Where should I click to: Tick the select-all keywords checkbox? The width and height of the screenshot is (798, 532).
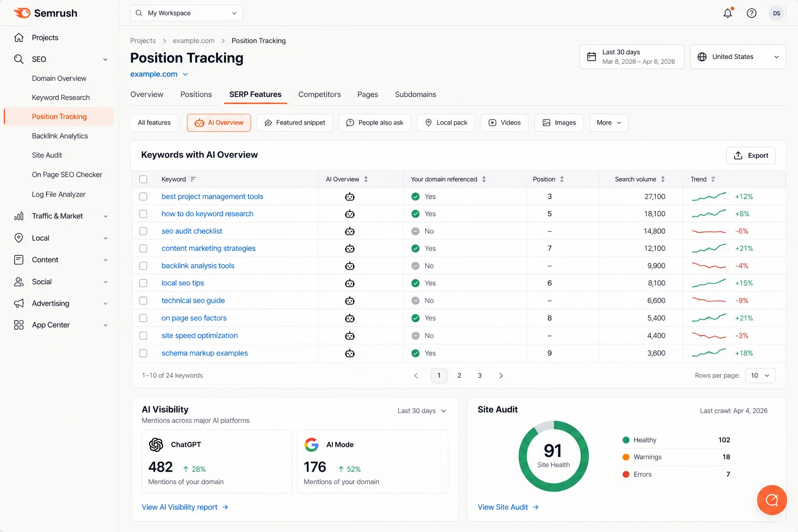pos(143,179)
